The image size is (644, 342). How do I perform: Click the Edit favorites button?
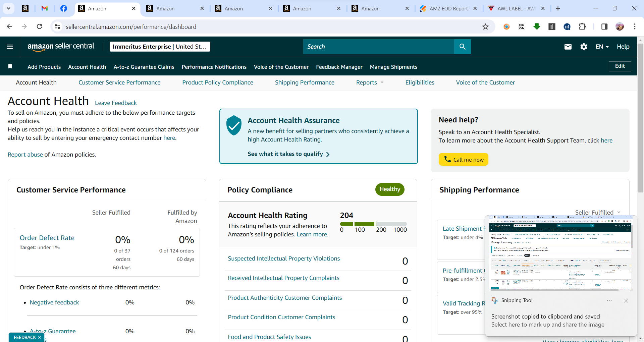(620, 66)
